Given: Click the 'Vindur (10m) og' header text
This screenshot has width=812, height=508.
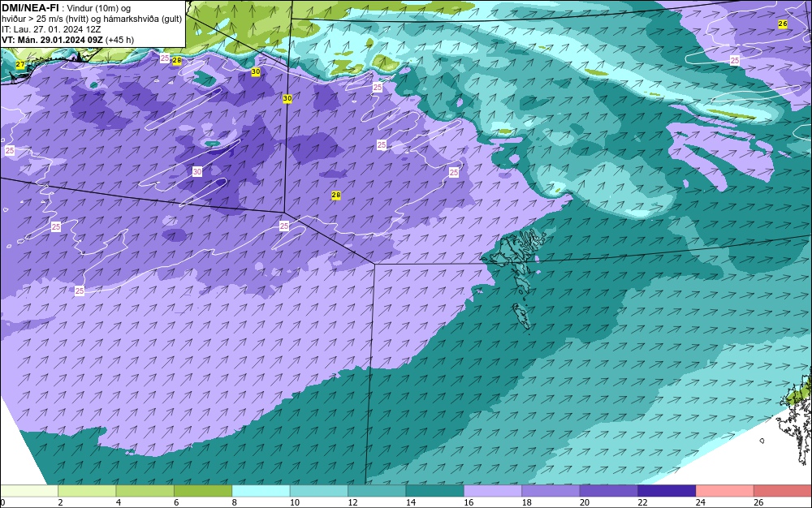Looking at the screenshot, I should point(99,8).
